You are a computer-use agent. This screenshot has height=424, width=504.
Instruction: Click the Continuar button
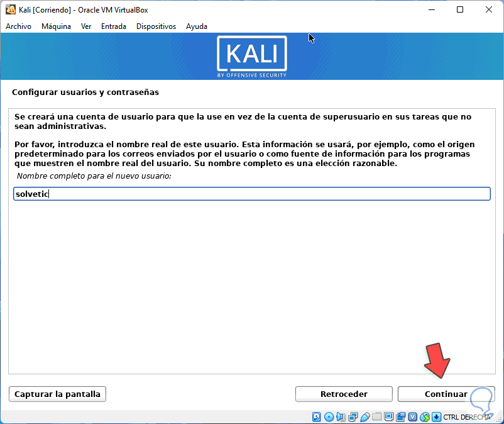point(446,394)
